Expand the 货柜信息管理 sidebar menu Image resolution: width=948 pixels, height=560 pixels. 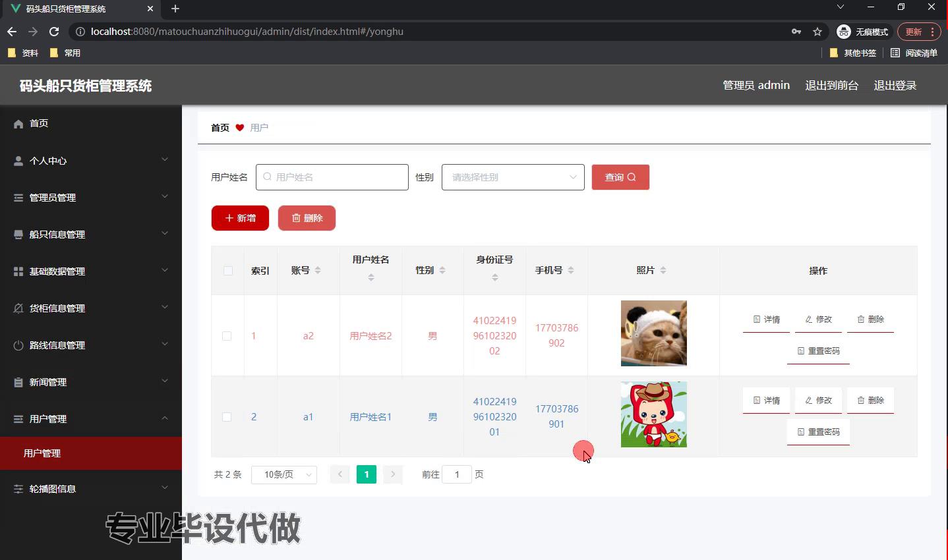click(x=90, y=308)
